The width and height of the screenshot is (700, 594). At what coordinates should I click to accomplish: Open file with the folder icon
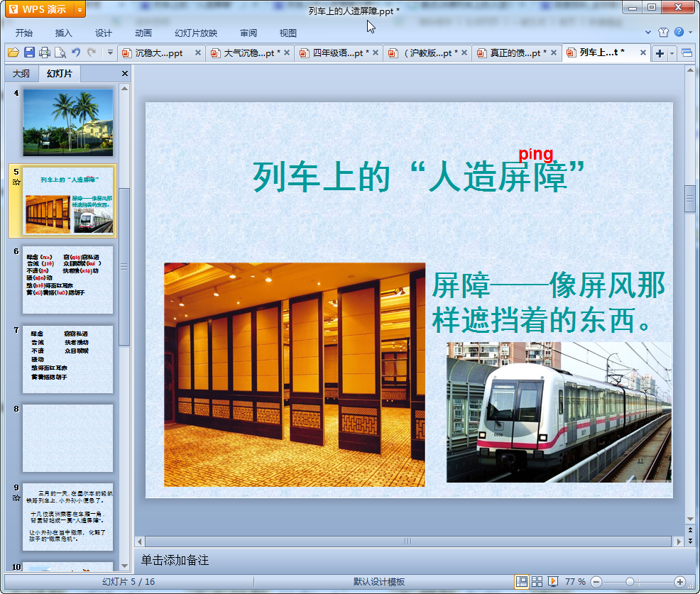13,53
